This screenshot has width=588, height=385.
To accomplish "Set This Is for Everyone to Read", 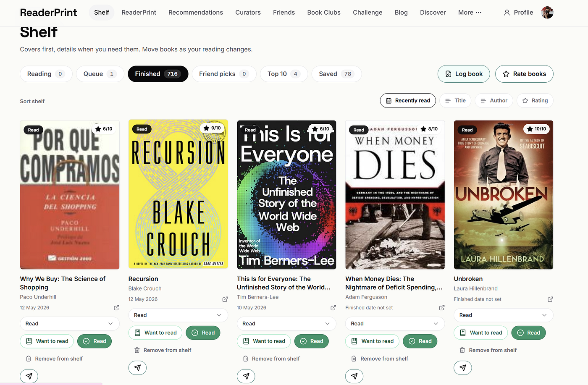I will 312,341.
